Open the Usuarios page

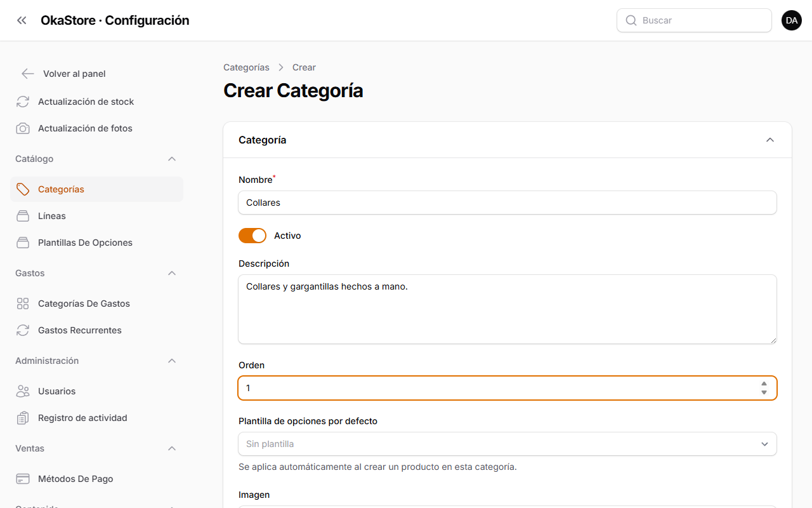[96, 391]
